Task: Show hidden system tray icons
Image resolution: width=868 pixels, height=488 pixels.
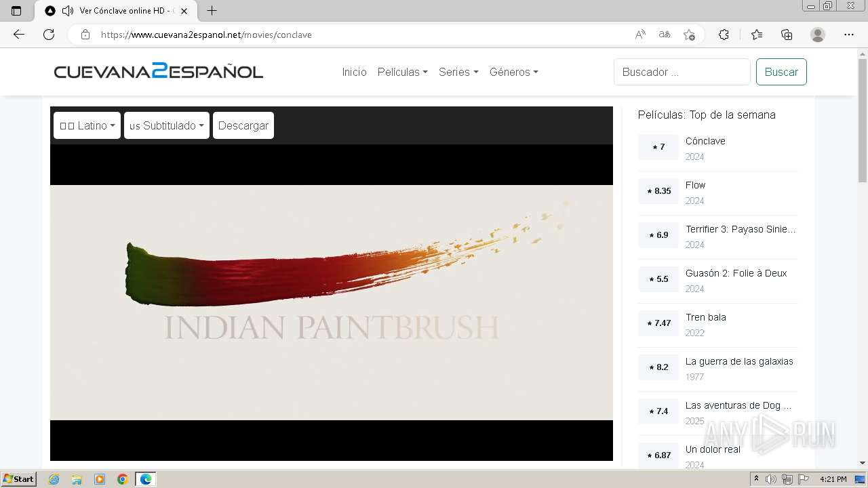Action: click(x=756, y=479)
